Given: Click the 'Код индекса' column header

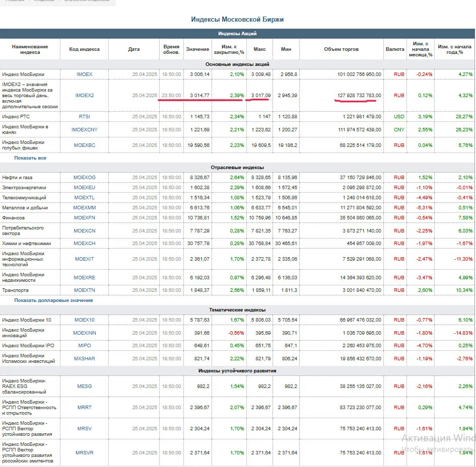Looking at the screenshot, I should pyautogui.click(x=85, y=49).
